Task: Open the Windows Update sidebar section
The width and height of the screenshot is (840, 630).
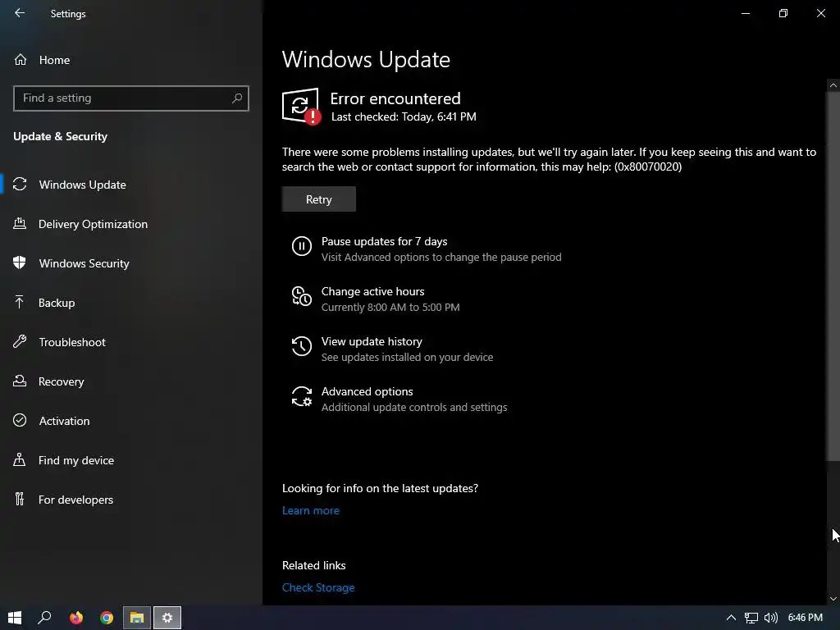Action: tap(131, 185)
